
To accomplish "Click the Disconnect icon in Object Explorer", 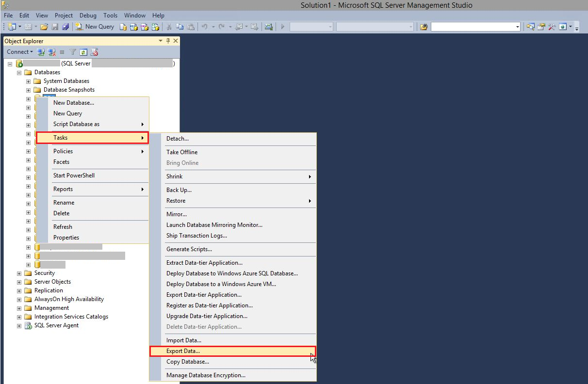I will coord(51,52).
